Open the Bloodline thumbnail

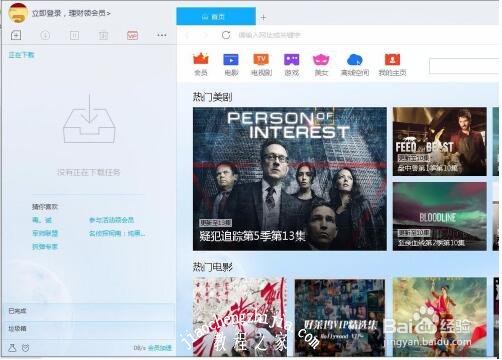point(439,216)
